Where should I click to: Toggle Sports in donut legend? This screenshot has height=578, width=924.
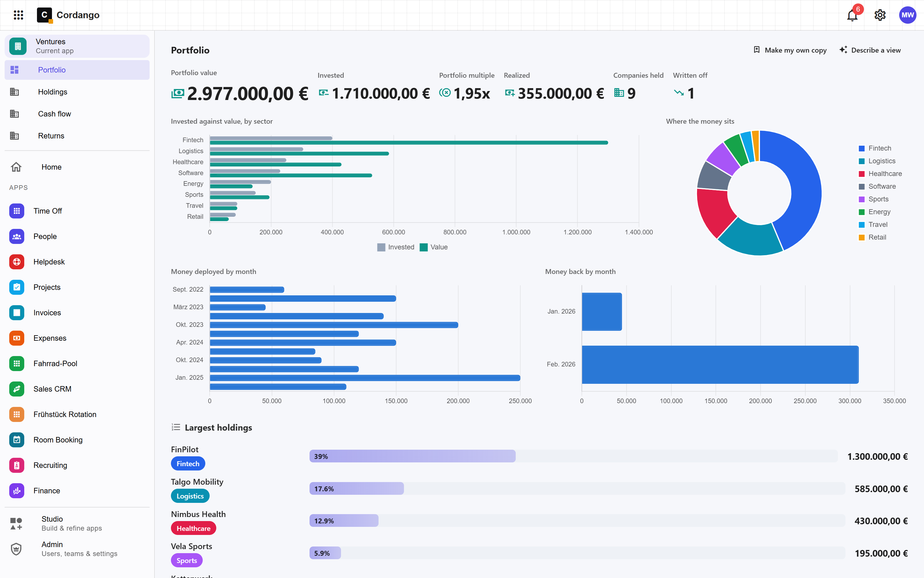pyautogui.click(x=873, y=199)
